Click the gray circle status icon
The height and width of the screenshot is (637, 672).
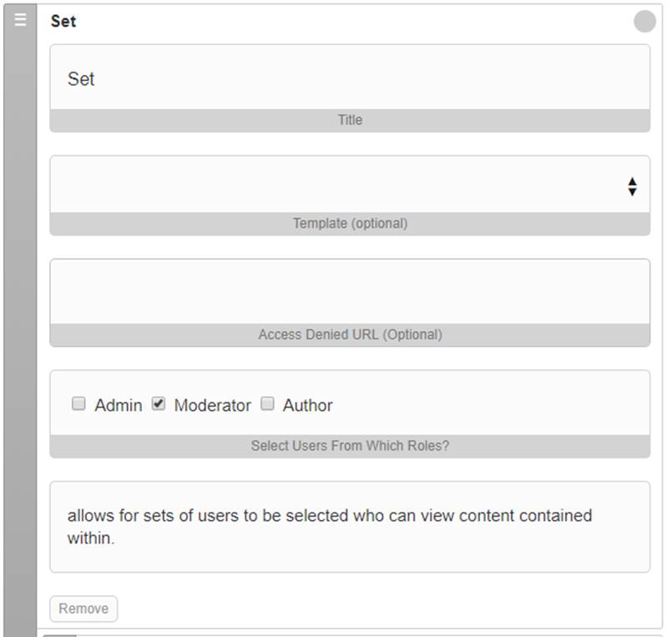pos(644,22)
